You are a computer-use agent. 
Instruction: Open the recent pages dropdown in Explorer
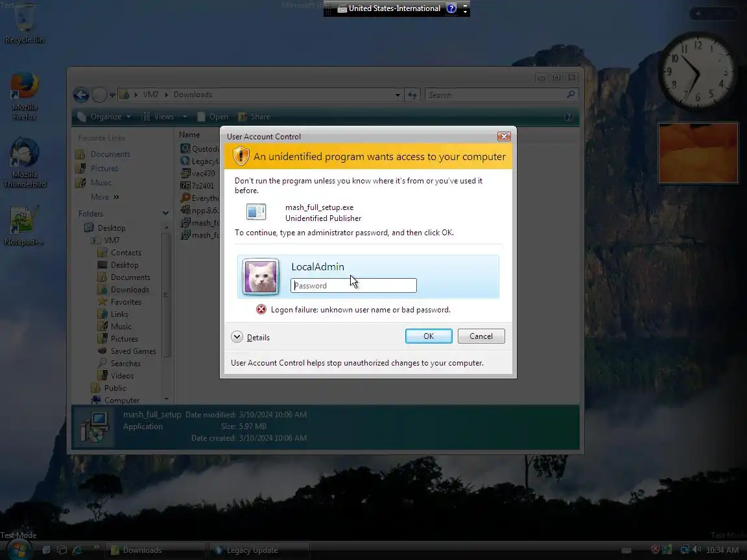coord(112,95)
